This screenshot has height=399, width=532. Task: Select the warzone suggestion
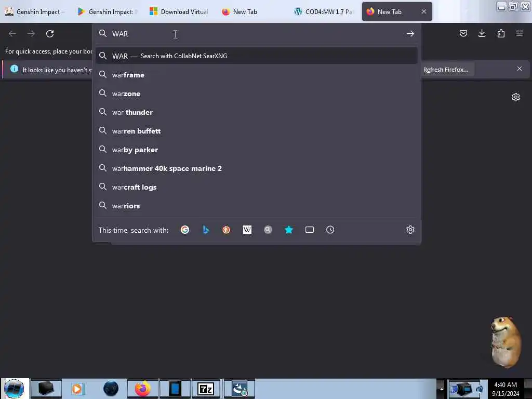click(256, 94)
